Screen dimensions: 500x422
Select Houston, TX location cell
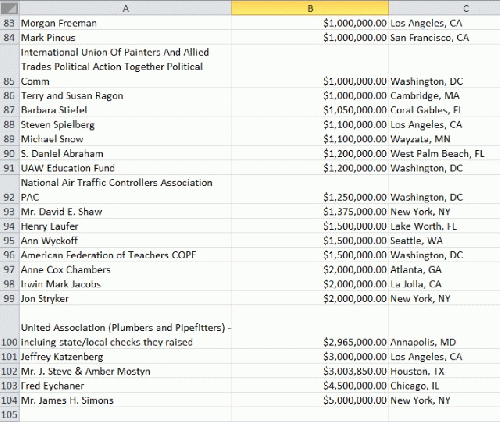(x=444, y=371)
